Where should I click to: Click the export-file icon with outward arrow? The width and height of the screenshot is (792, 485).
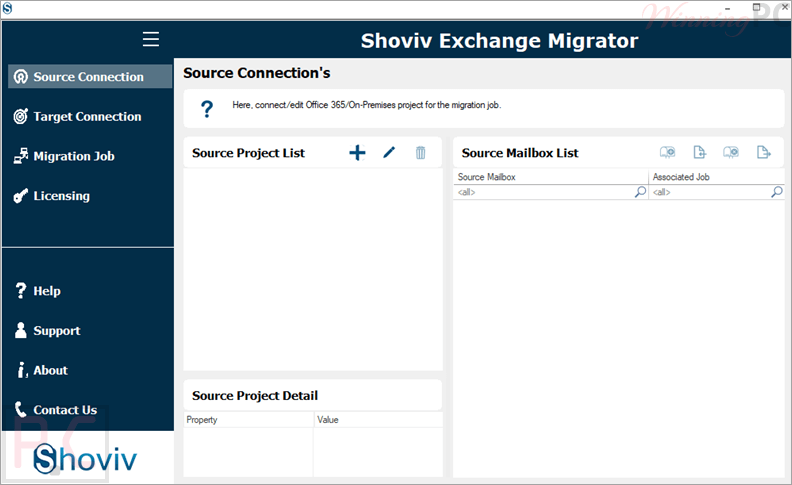(x=764, y=152)
